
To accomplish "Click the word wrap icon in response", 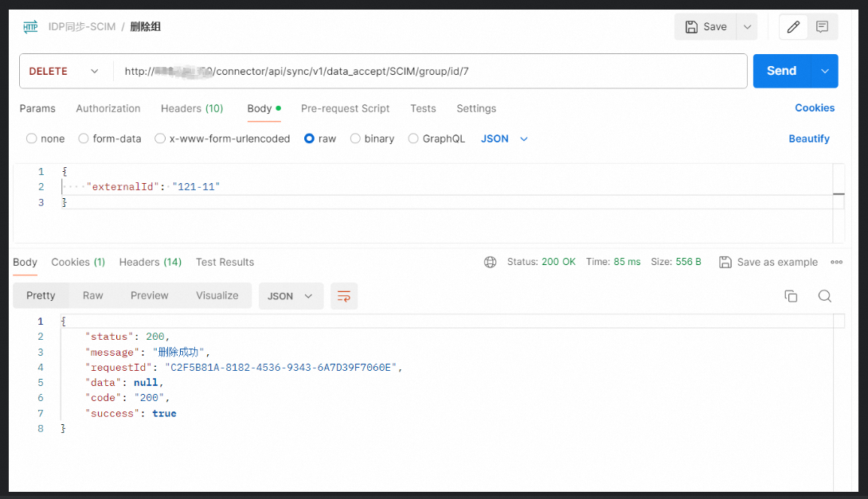I will (x=344, y=296).
